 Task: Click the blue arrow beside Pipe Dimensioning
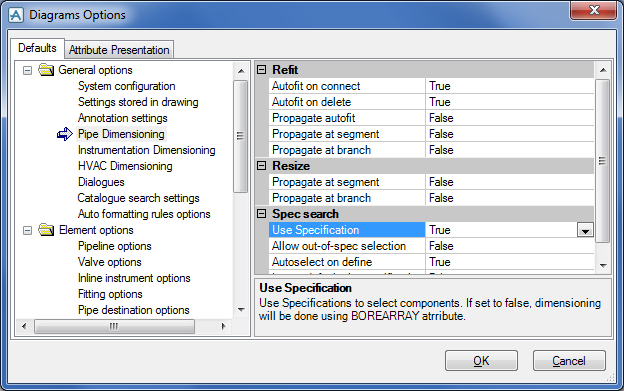[x=64, y=134]
